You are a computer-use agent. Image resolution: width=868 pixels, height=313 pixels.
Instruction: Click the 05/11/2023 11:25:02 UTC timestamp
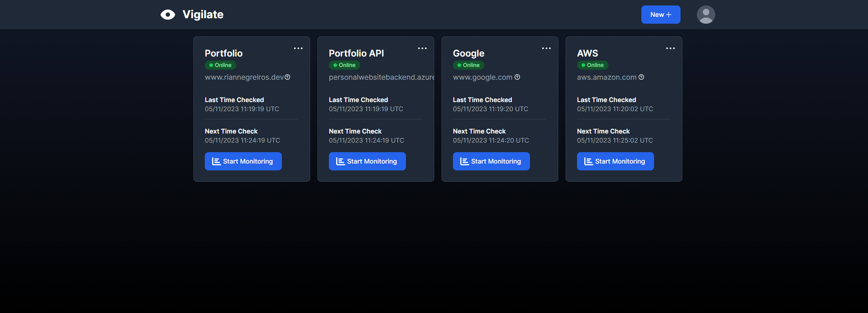(615, 140)
